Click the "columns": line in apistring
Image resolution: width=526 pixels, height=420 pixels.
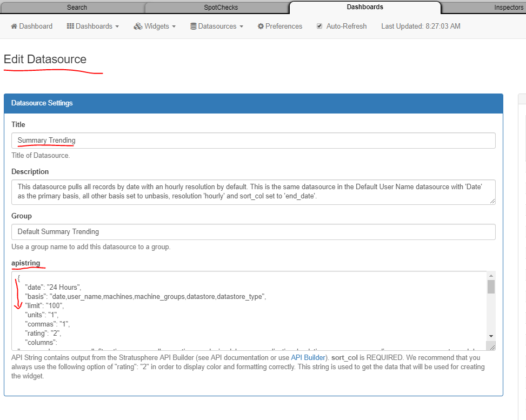[x=41, y=343]
